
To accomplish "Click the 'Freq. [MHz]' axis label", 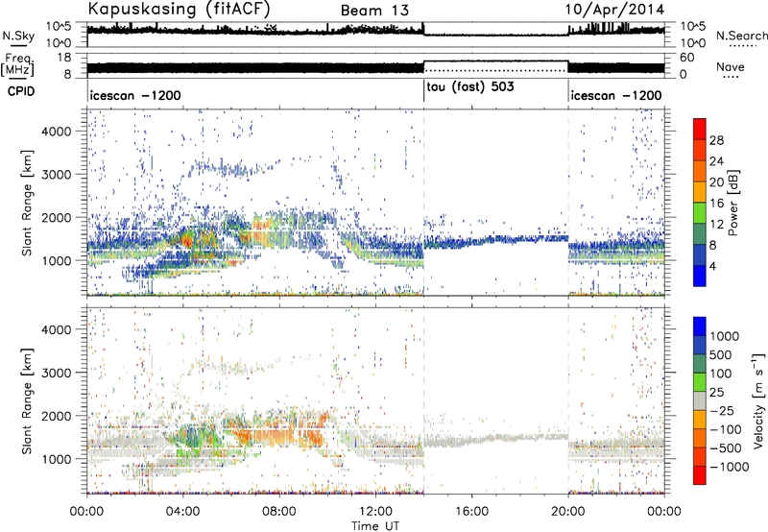I will 18,64.
